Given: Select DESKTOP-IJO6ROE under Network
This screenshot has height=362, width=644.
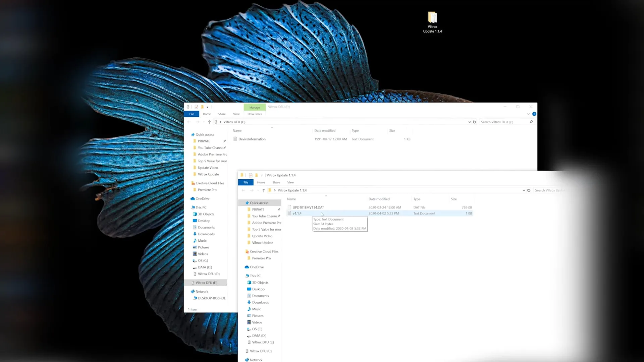Looking at the screenshot, I should [212, 298].
